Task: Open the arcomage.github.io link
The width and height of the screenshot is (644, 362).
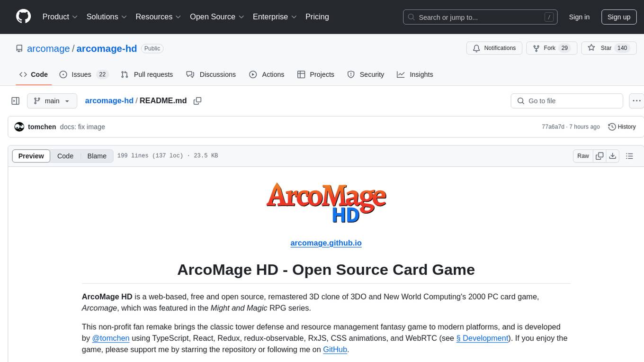Action: click(x=326, y=243)
